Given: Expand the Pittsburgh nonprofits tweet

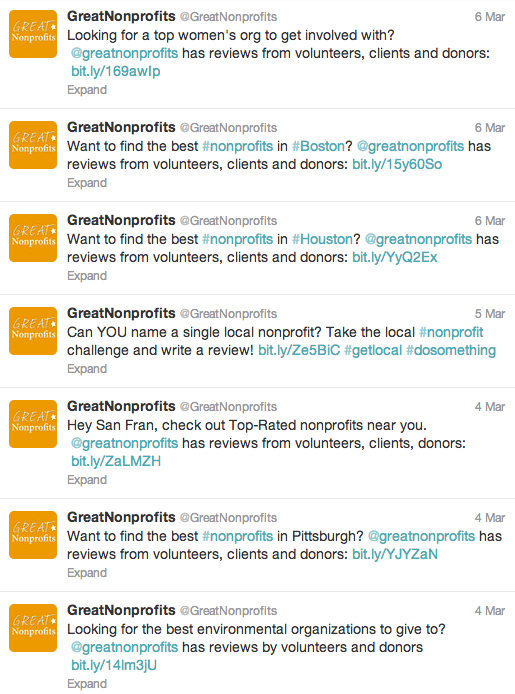Looking at the screenshot, I should click(x=87, y=573).
